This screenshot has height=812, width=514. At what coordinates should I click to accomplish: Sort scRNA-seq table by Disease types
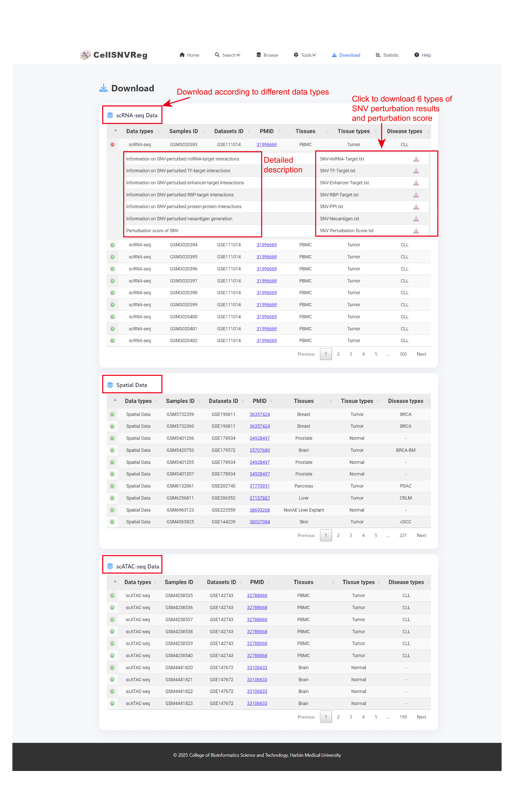[405, 131]
